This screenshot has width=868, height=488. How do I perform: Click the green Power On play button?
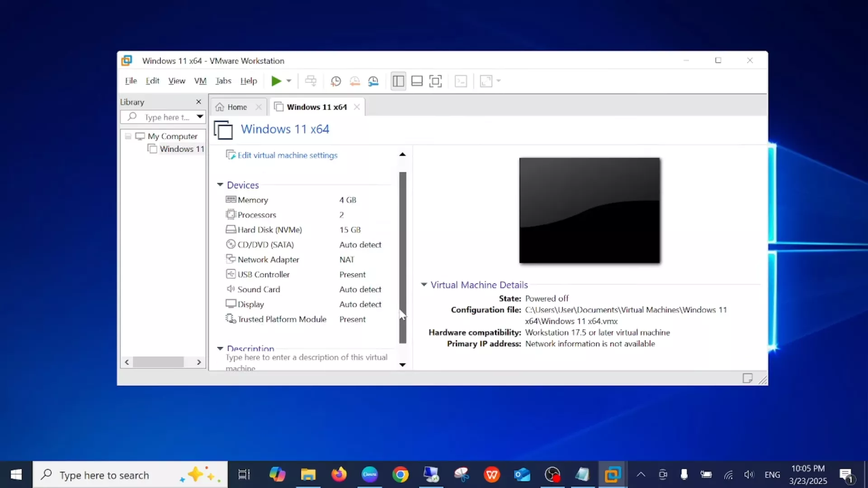coord(276,81)
